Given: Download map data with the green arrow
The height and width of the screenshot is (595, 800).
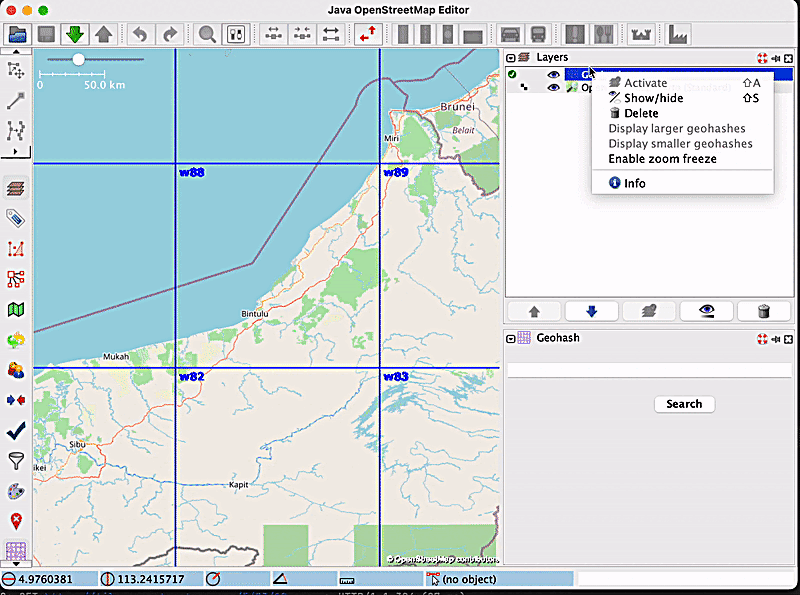Looking at the screenshot, I should (75, 35).
